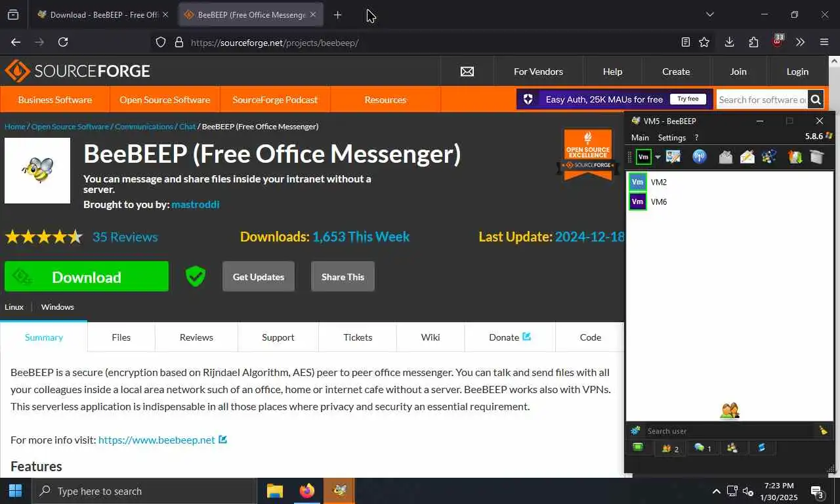Open the Donate tab

510,337
